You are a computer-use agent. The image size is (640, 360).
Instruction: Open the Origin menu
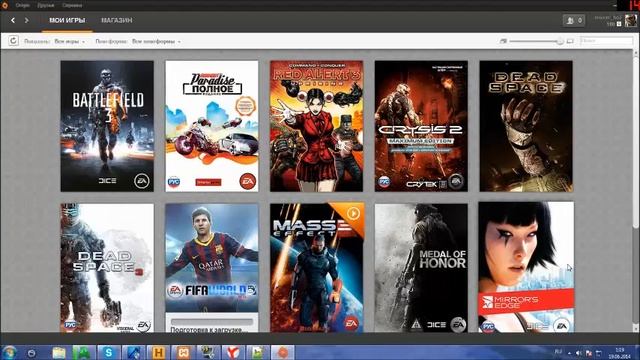coord(22,5)
